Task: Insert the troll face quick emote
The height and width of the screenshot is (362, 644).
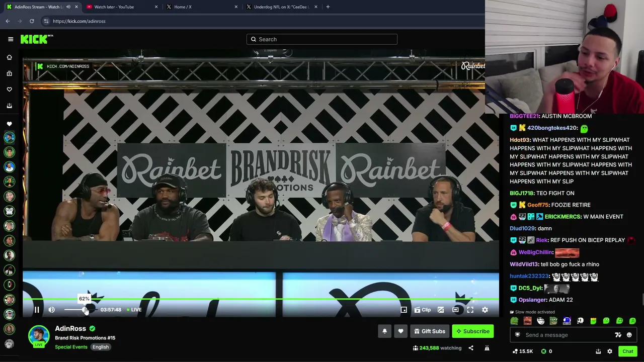Action: (540, 321)
